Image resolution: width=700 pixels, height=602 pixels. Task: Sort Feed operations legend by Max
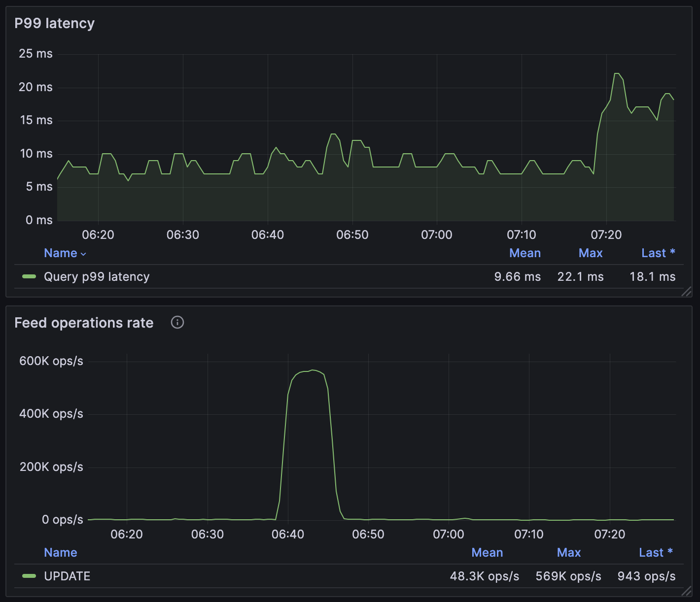(568, 552)
